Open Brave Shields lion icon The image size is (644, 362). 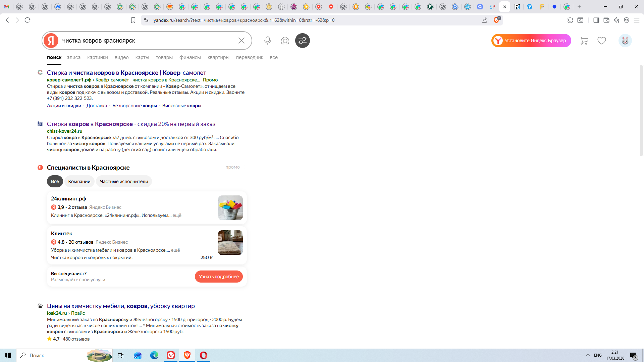point(496,20)
